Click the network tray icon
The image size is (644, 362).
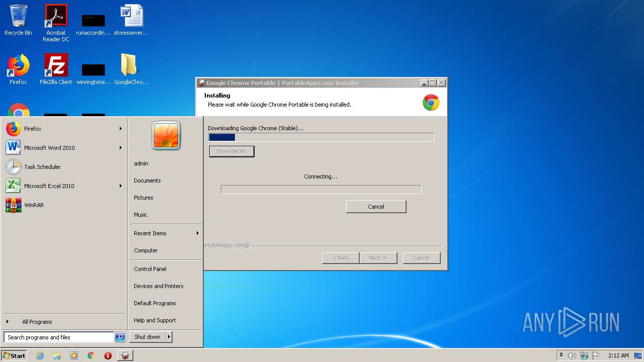[x=584, y=355]
